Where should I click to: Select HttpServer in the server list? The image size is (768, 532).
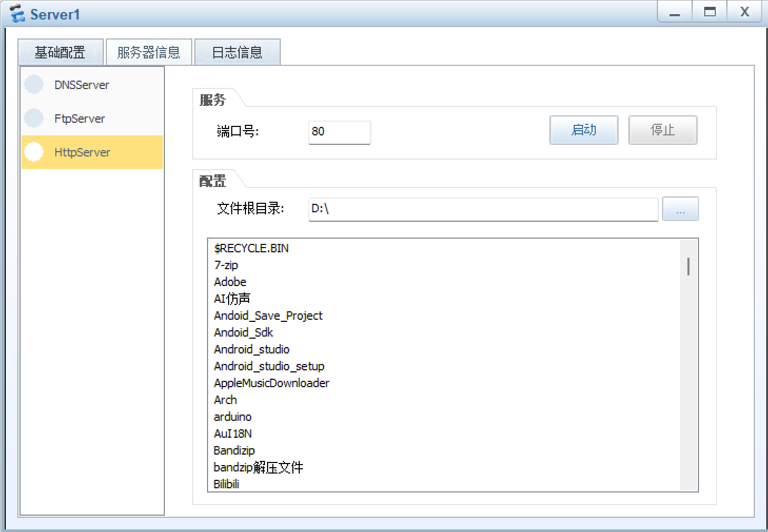[x=82, y=153]
